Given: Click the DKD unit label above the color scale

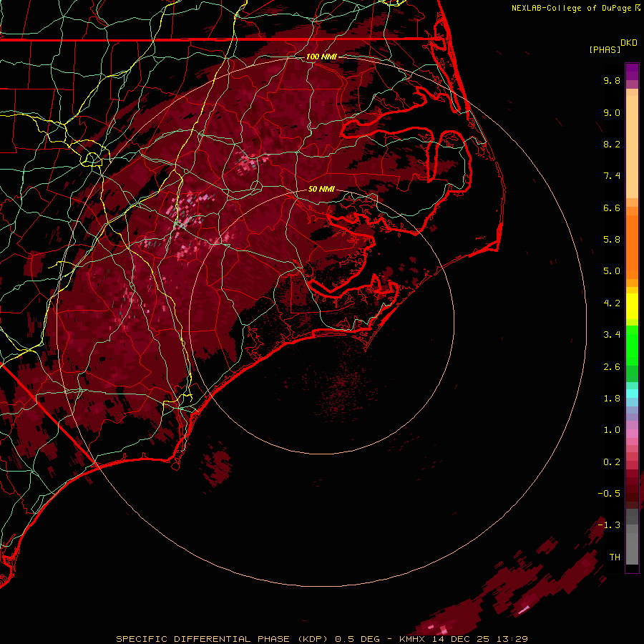Looking at the screenshot, I should (x=629, y=43).
